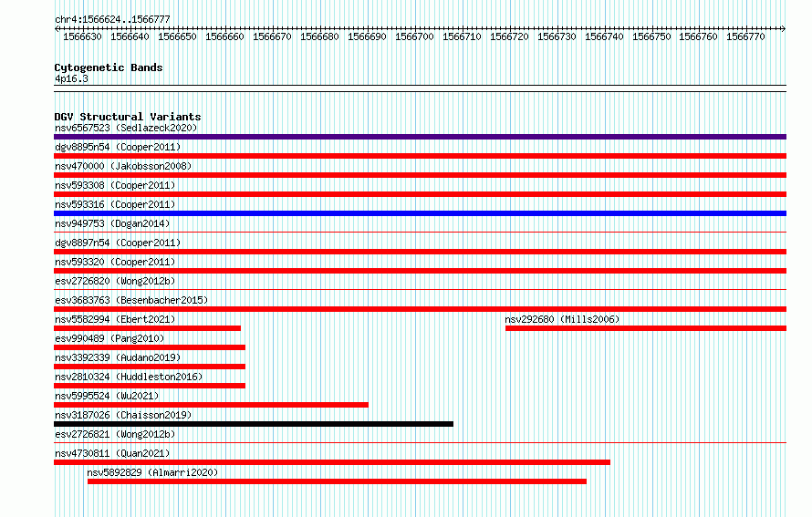Select nsv2810324 (Huddleston2016) label
Screen dimensions: 812x517
coord(129,377)
